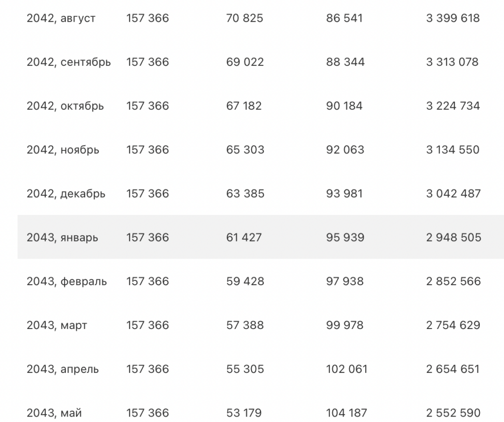Select the remaining balance 3 224 734
The height and width of the screenshot is (422, 504).
453,106
